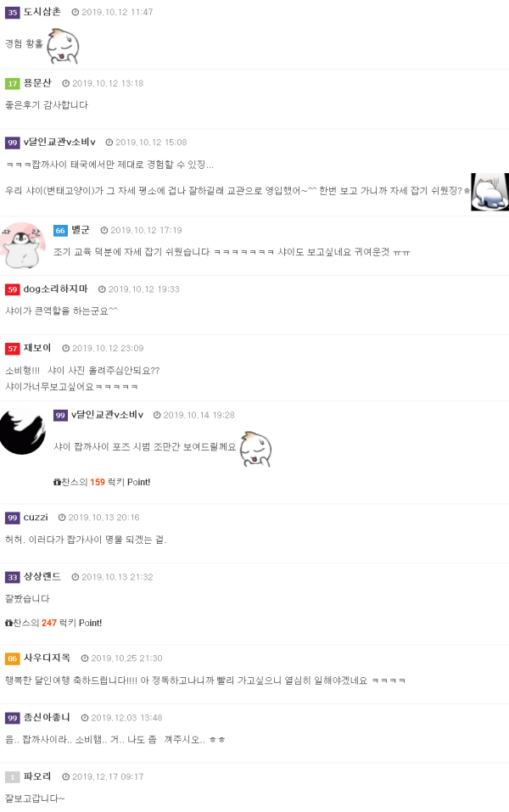Open username 재보이 profile
509x812 pixels.
point(37,348)
